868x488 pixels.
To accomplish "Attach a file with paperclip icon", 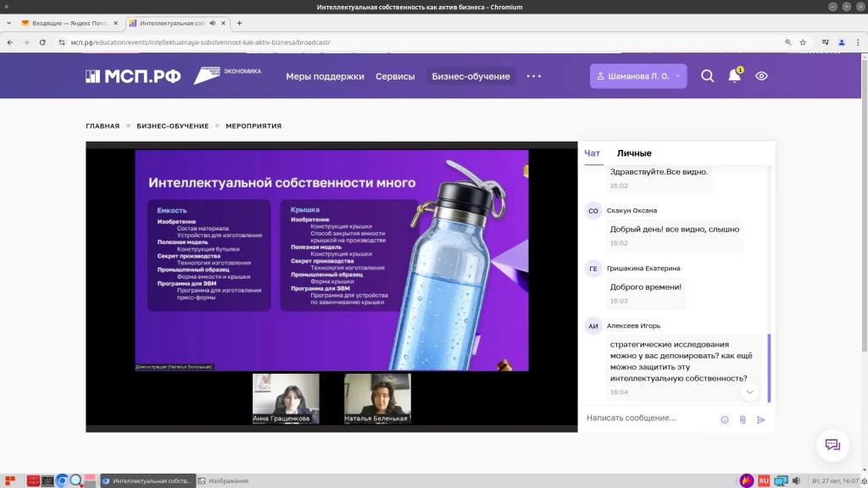I will click(x=743, y=420).
